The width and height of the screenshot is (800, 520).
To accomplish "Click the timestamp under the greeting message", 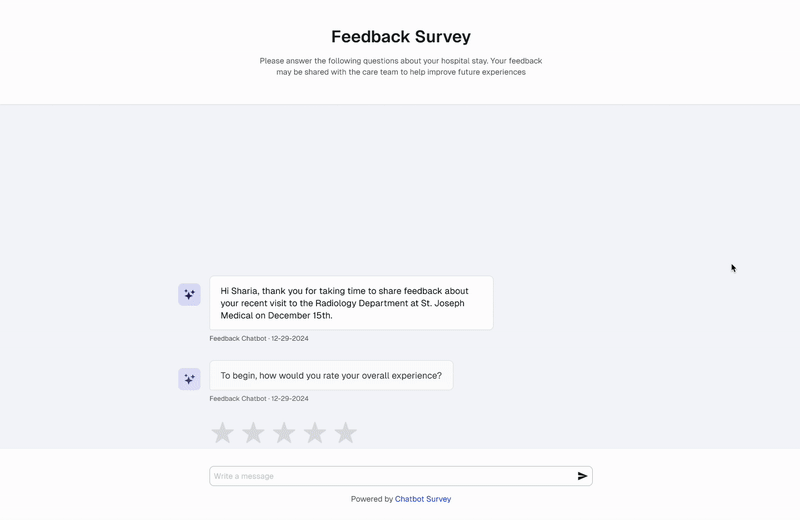I will click(259, 338).
